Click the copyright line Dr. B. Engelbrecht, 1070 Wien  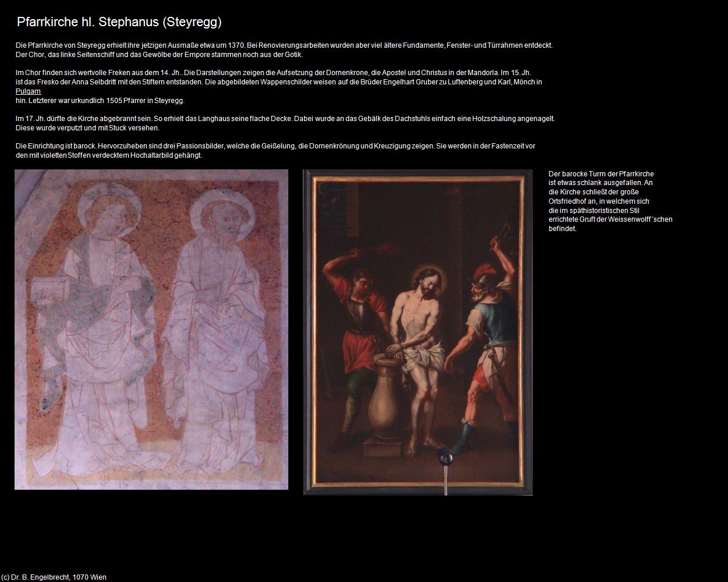54,577
